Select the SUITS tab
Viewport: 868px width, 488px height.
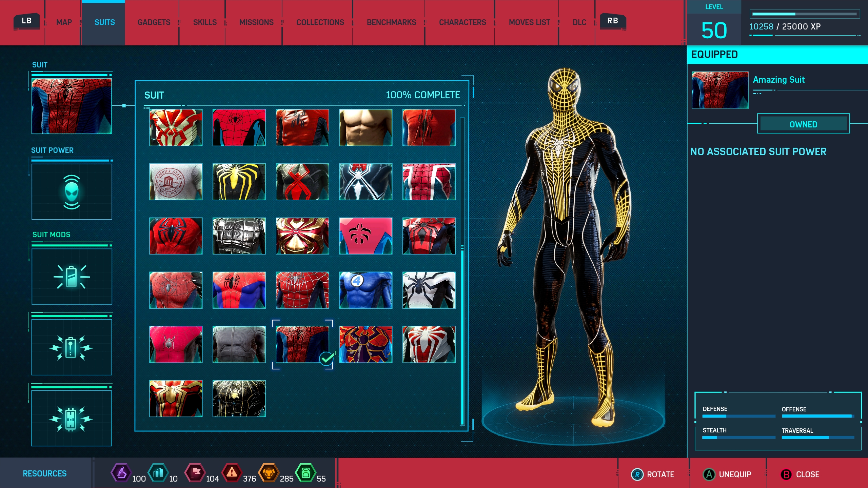pyautogui.click(x=104, y=22)
